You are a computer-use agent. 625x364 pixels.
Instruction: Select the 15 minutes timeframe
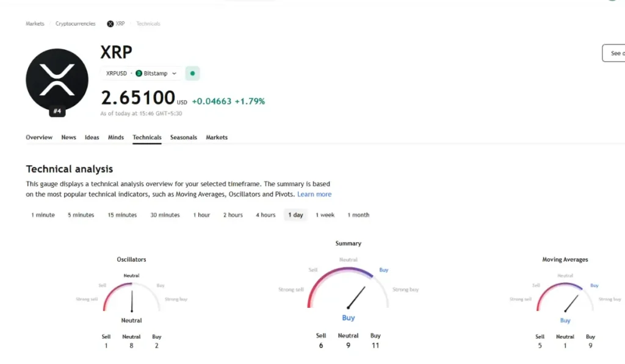coord(122,215)
